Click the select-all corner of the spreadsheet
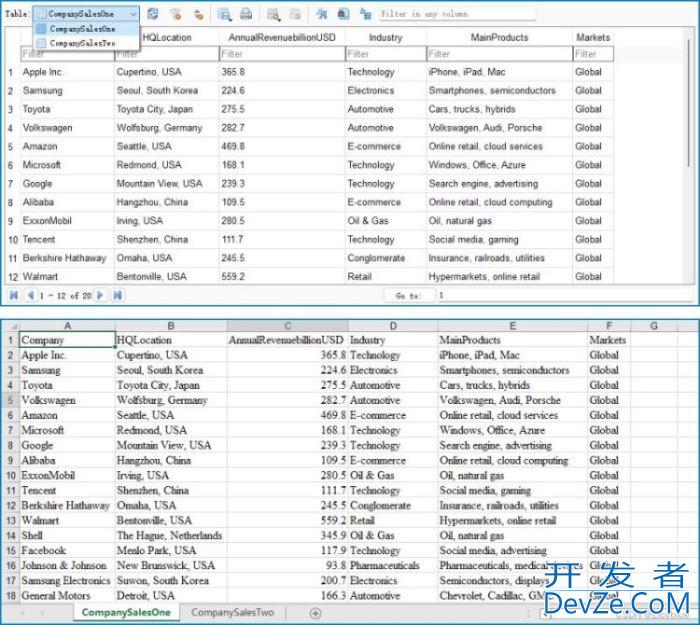 (x=11, y=326)
